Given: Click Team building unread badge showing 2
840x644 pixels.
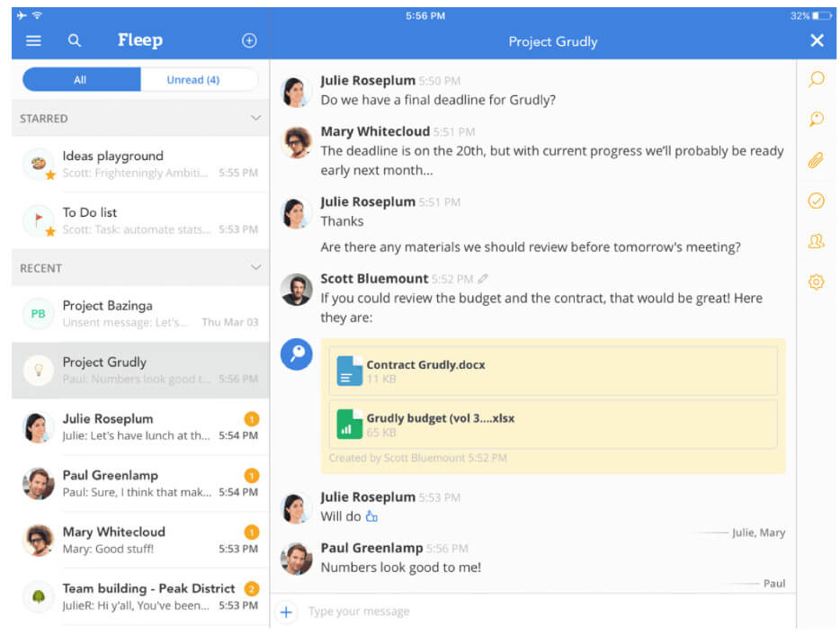Looking at the screenshot, I should tap(252, 589).
